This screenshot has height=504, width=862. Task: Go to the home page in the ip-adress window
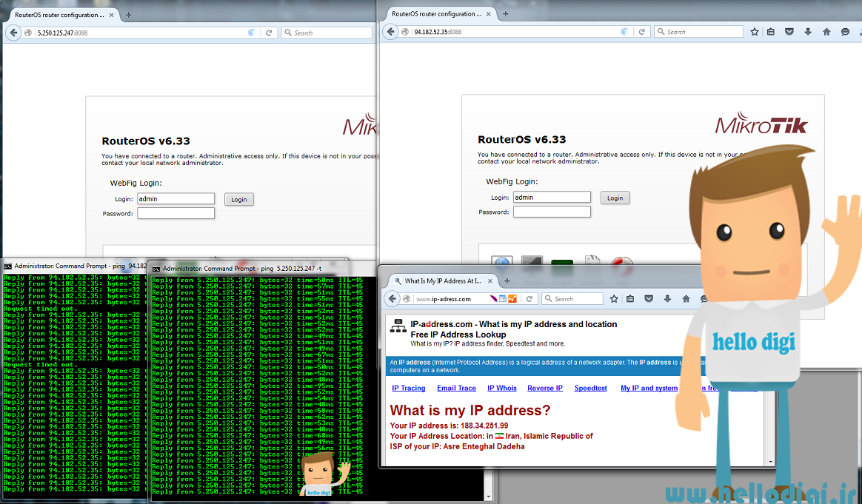686,298
